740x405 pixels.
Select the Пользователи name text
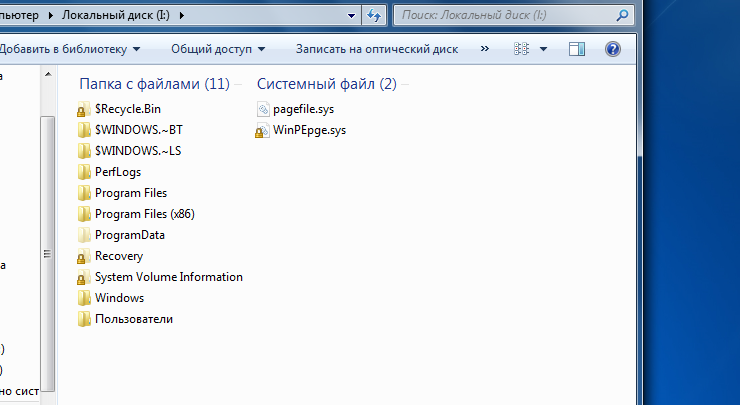[134, 319]
